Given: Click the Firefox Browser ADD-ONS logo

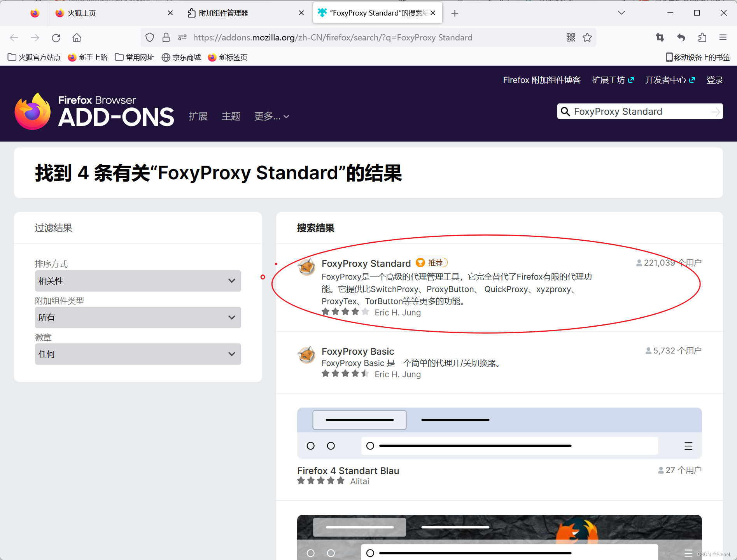Looking at the screenshot, I should coord(95,112).
